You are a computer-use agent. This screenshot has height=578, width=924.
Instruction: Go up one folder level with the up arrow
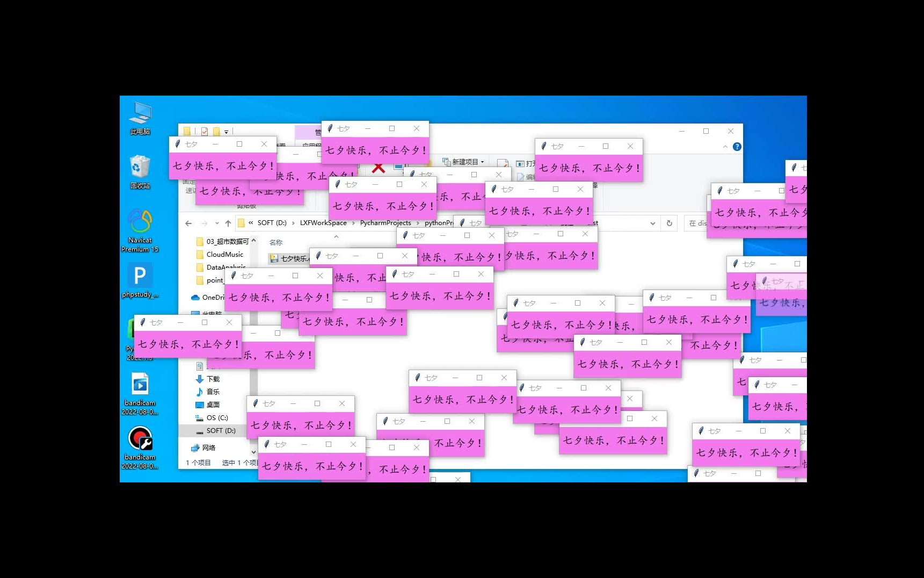pyautogui.click(x=228, y=223)
